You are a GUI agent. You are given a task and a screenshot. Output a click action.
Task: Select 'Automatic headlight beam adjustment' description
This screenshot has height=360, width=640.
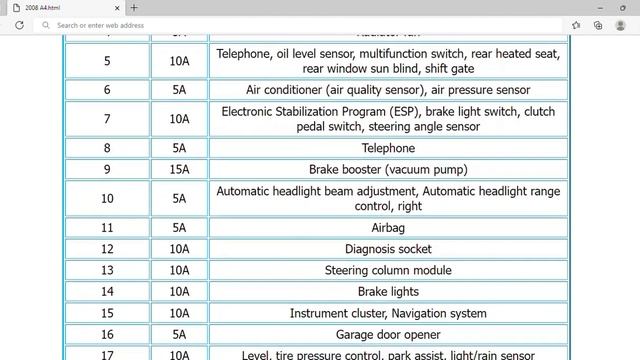tap(388, 199)
